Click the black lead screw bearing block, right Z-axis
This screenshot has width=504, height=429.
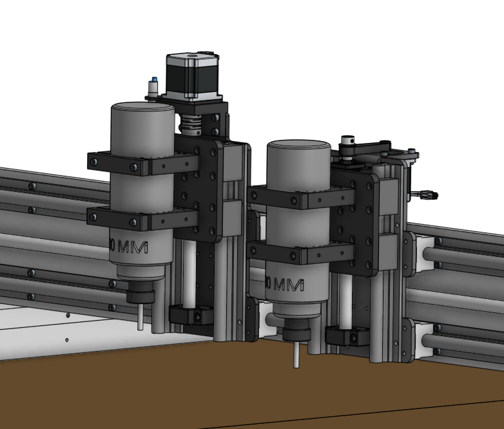[347, 336]
